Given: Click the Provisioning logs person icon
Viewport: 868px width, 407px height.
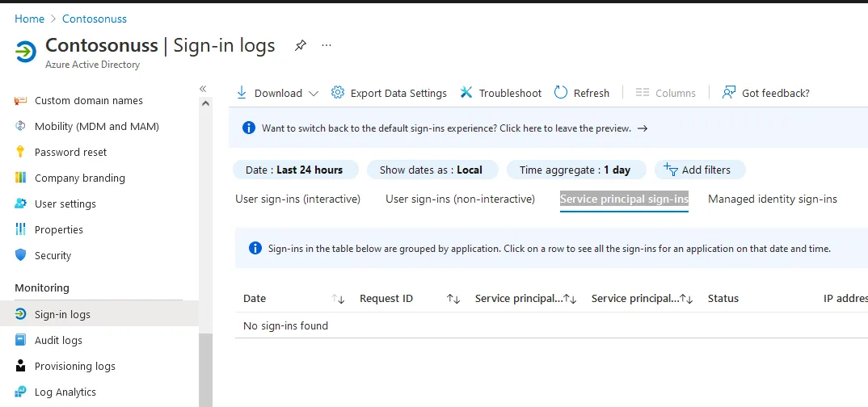Looking at the screenshot, I should [20, 366].
